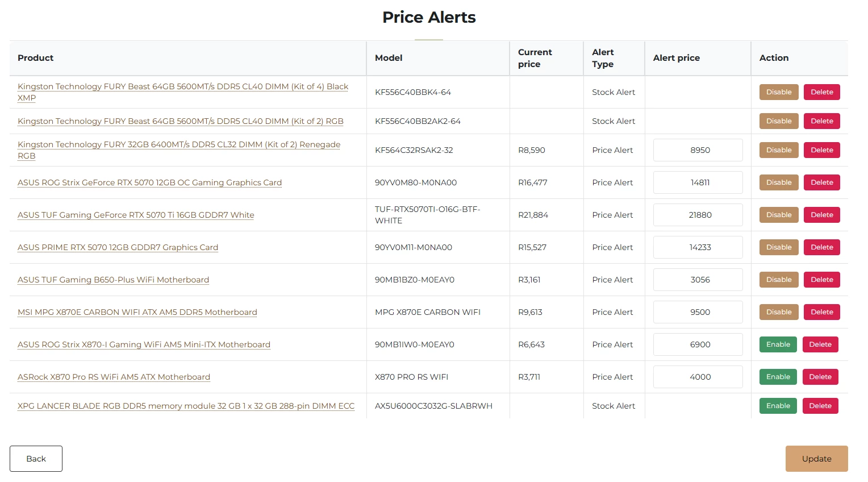868x482 pixels.
Task: Delete alert for KF564C32RSAK2-32
Action: click(x=822, y=150)
